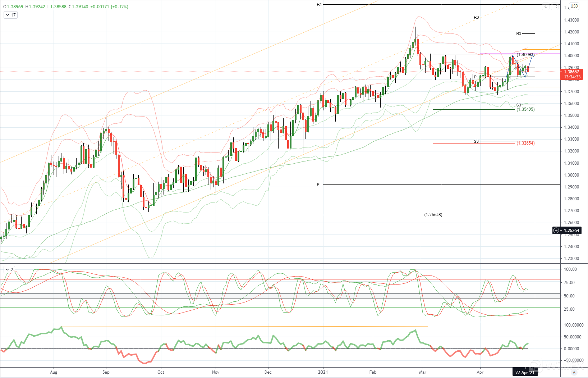Click the green 1.35495 support level label

click(525, 109)
